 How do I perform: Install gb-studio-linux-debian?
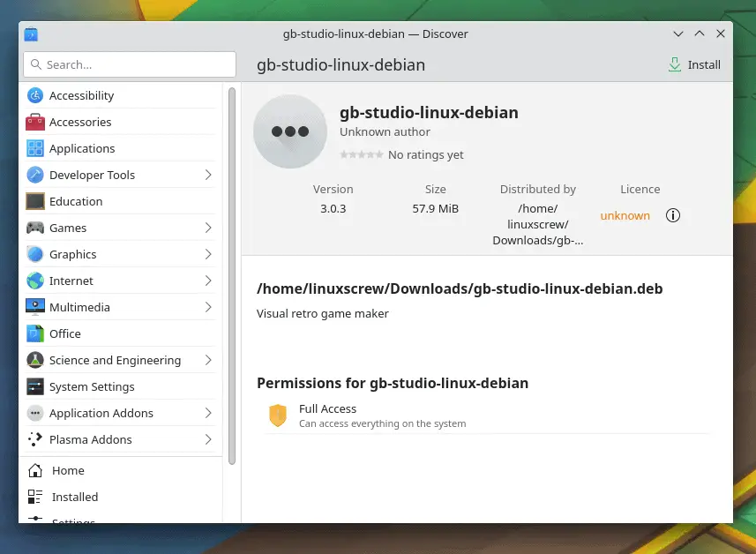click(x=694, y=64)
